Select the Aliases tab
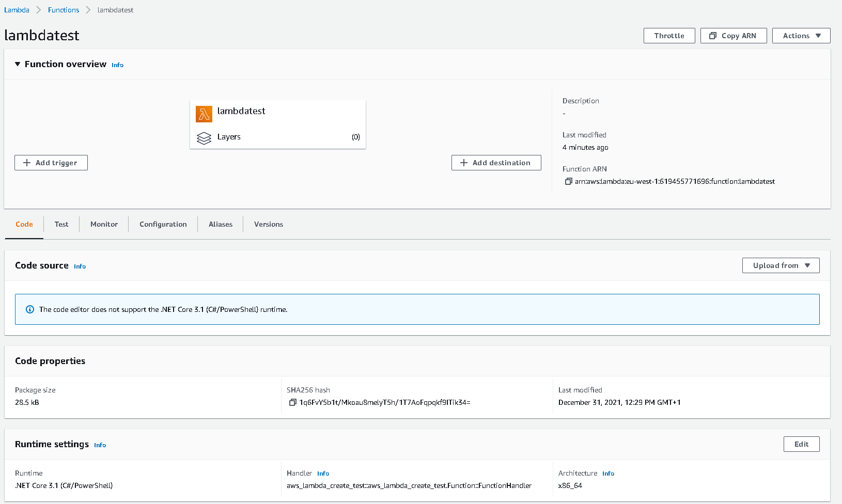 220,224
